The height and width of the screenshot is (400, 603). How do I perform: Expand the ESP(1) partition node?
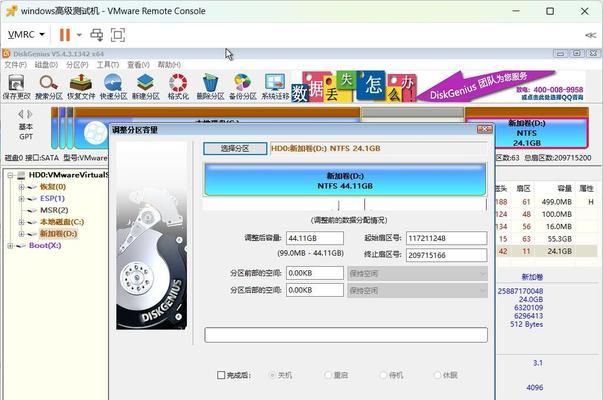coord(22,199)
